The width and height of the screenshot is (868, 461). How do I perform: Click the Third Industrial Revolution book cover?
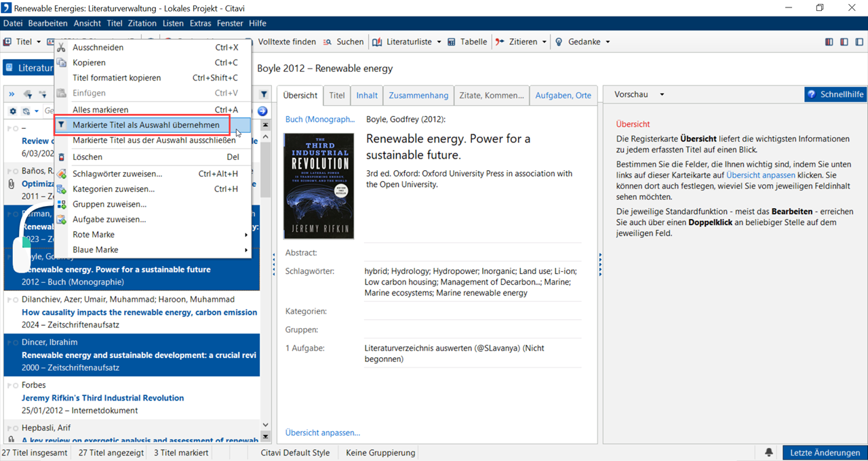point(319,186)
